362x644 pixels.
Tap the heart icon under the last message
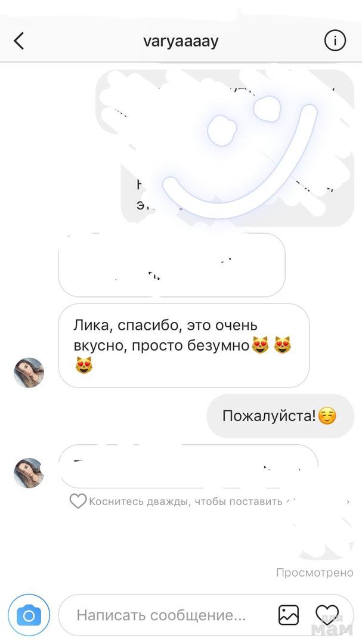pos(78,501)
